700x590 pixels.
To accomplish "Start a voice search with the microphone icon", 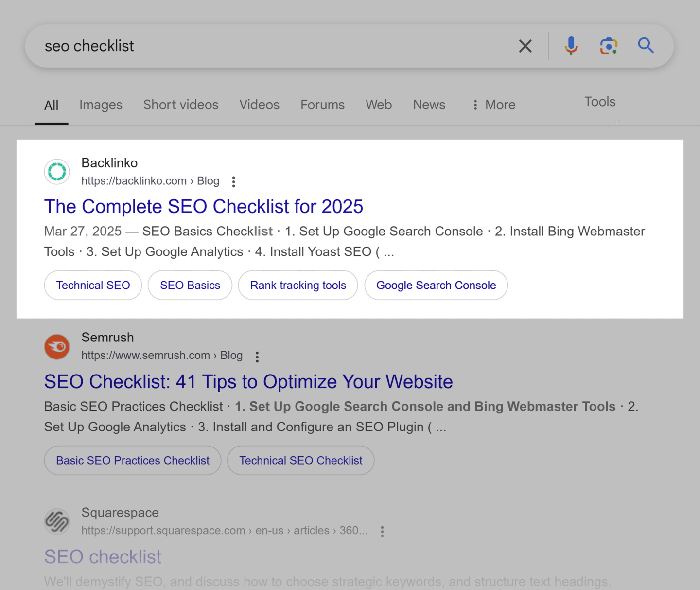I will coord(571,46).
